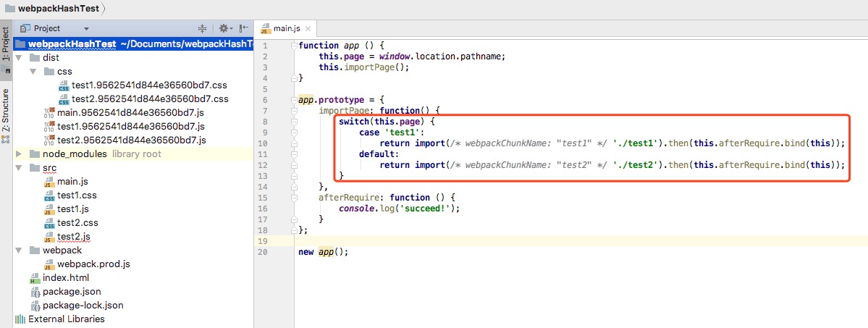
Task: Click the dist folder icon
Action: tap(34, 58)
